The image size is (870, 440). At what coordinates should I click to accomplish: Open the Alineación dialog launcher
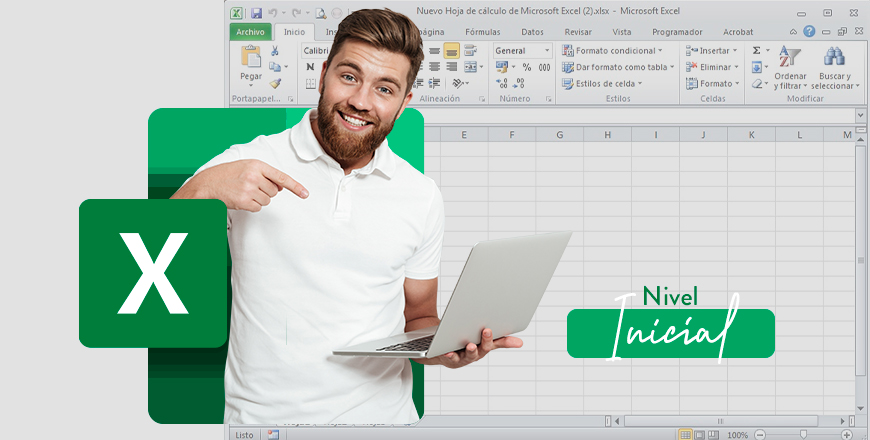pyautogui.click(x=482, y=99)
